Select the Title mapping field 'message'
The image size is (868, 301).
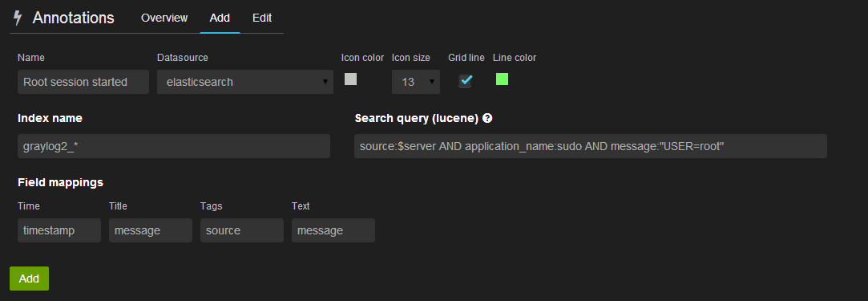[x=151, y=230]
